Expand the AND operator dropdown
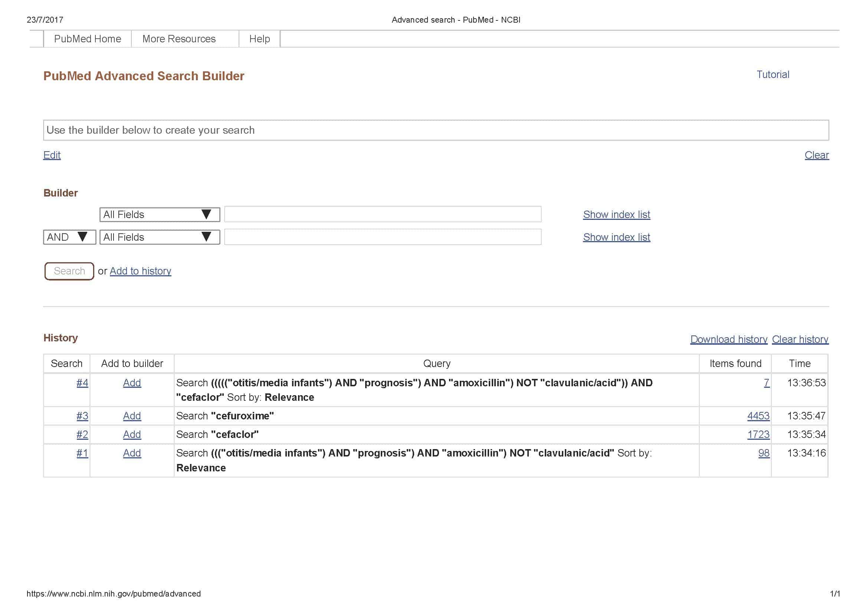The height and width of the screenshot is (614, 868). pyautogui.click(x=69, y=237)
